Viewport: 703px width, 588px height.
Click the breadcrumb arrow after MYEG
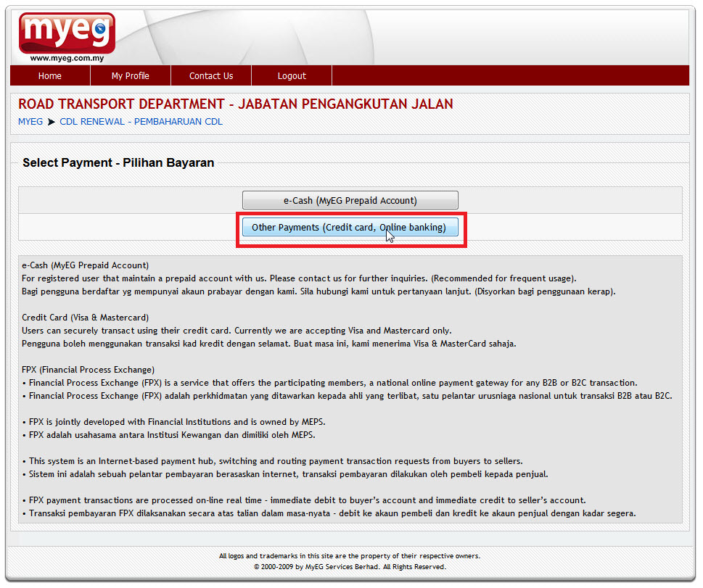52,122
